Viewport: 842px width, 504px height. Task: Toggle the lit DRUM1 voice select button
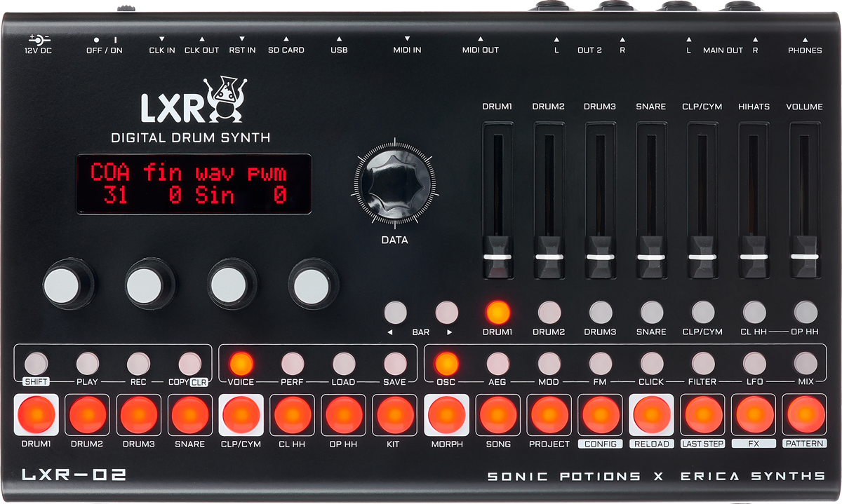(x=497, y=313)
